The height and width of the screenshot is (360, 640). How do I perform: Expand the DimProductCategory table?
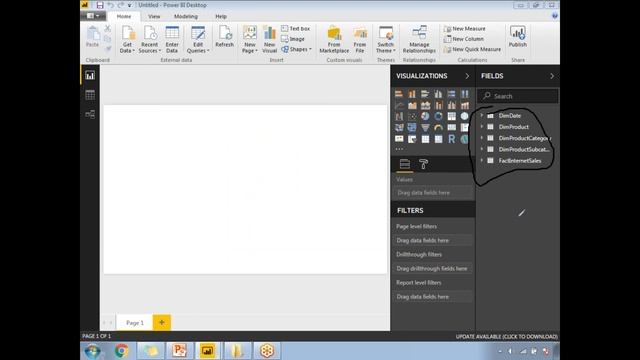click(482, 138)
